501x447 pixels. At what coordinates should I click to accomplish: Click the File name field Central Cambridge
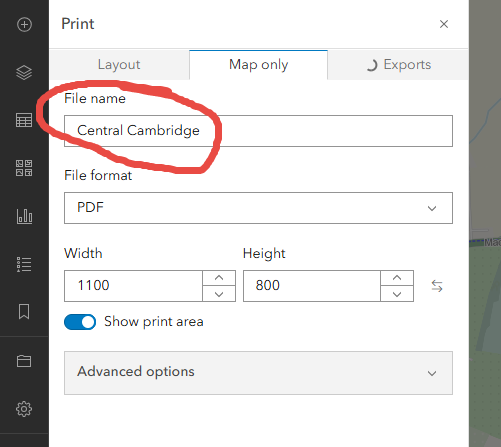[x=258, y=131]
